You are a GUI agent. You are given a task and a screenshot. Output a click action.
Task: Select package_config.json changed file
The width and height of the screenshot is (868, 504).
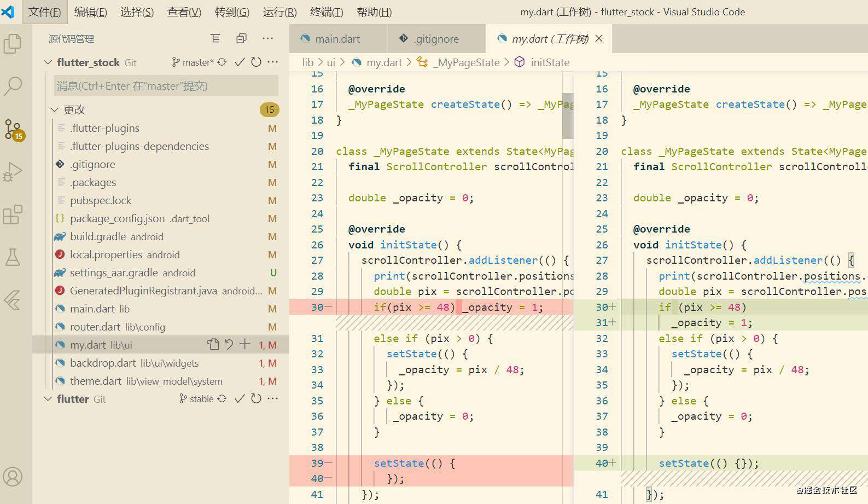161,218
